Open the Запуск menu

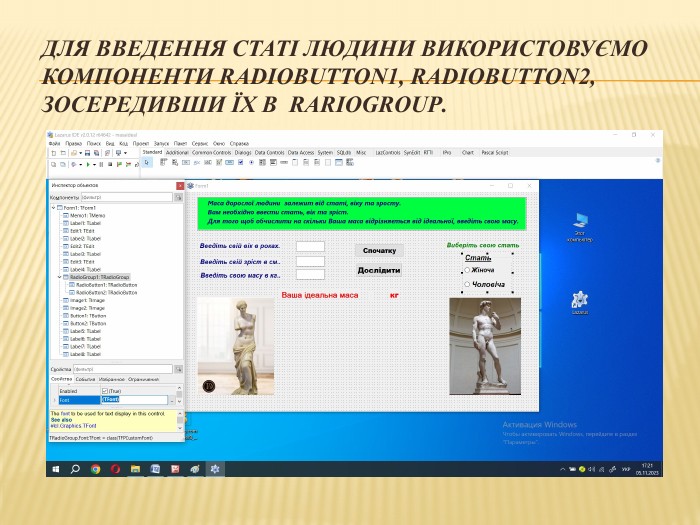(x=161, y=144)
